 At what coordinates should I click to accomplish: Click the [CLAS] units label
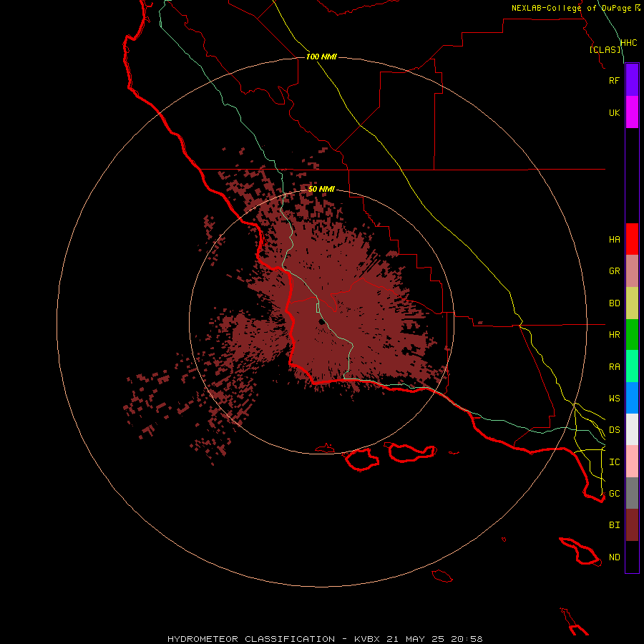605,49
